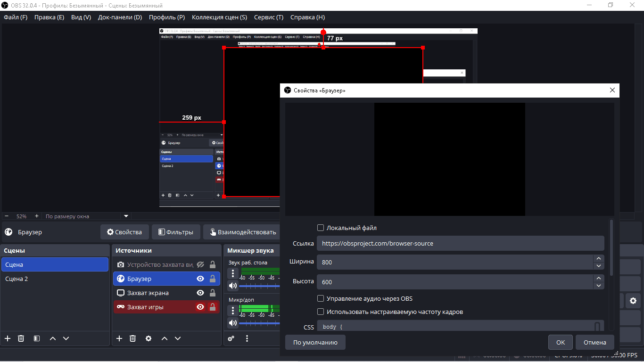This screenshot has height=362, width=644.
Task: Open scene filters icon in the Сцены toolbar
Action: pyautogui.click(x=37, y=338)
